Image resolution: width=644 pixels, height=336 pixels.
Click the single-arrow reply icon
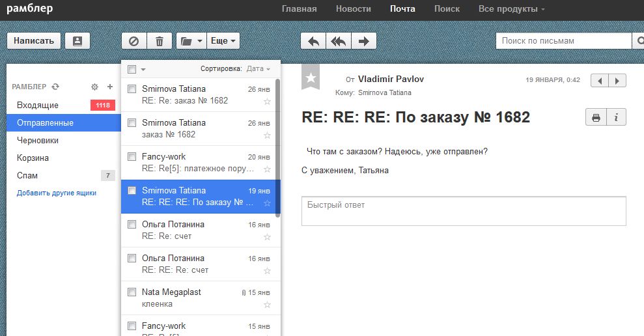pos(313,40)
